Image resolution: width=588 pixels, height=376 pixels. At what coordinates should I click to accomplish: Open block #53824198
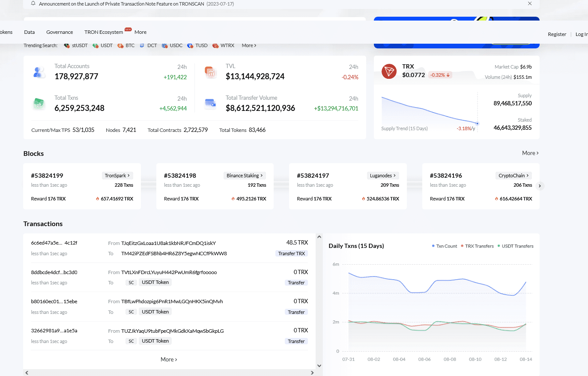(x=180, y=176)
